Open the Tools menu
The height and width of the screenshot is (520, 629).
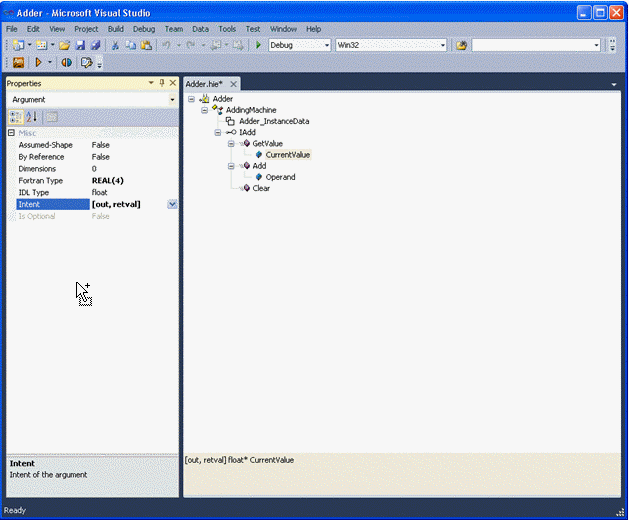(227, 29)
